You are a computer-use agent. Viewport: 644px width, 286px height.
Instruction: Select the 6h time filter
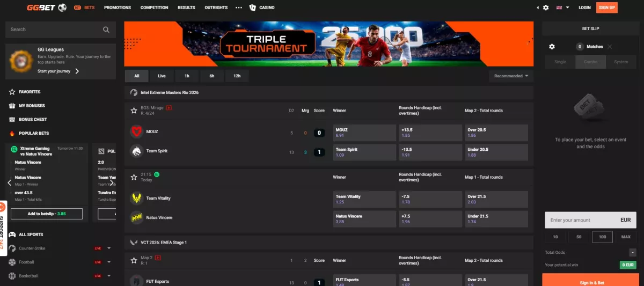(x=212, y=76)
